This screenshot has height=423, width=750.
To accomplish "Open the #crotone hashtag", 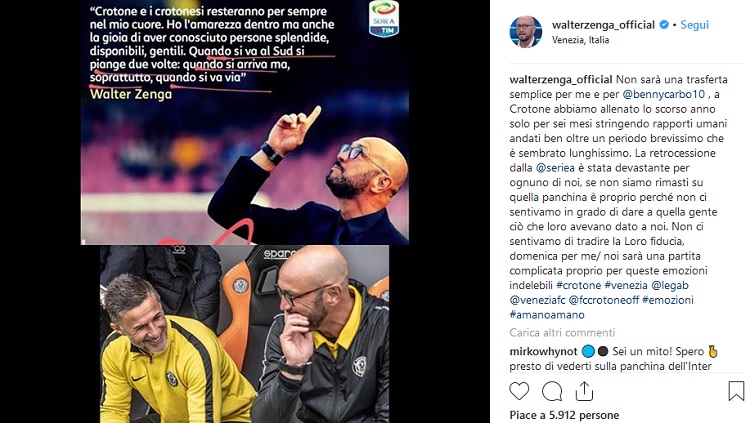I will point(578,285).
